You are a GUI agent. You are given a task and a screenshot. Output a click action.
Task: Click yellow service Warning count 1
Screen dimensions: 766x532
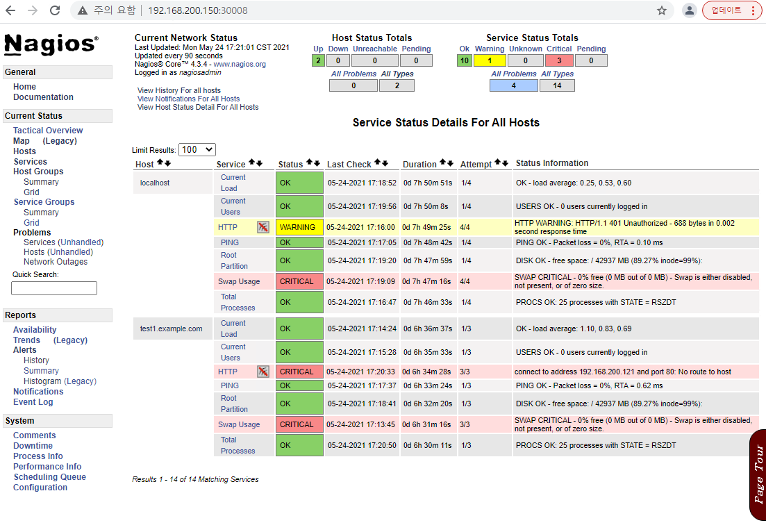point(490,60)
